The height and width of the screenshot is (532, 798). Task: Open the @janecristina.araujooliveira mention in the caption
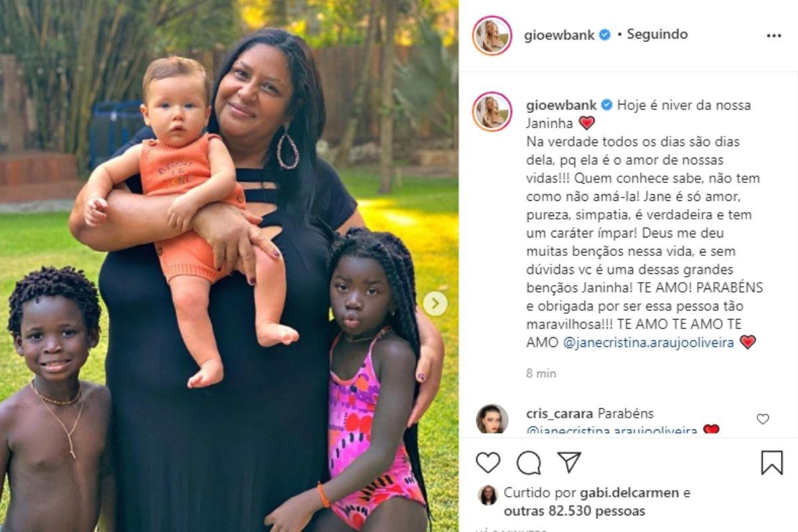648,342
